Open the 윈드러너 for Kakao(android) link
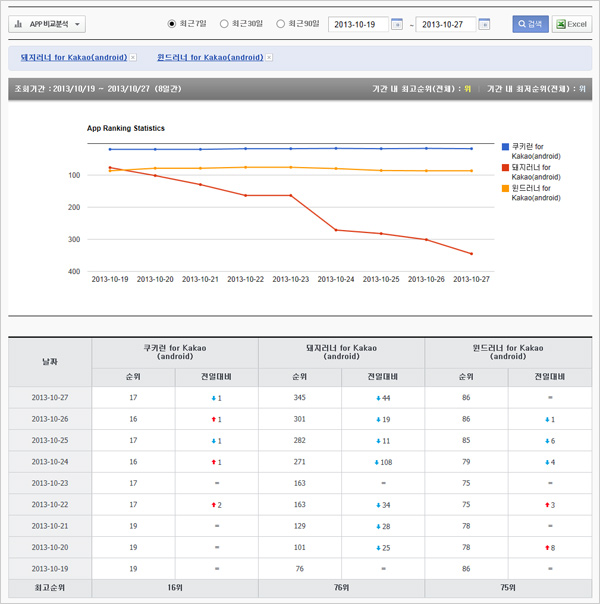 210,57
